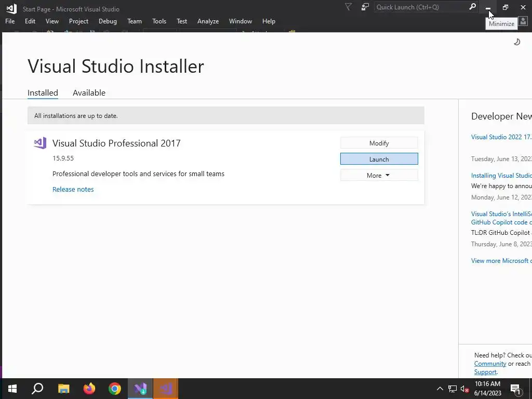Open the Debug menu
This screenshot has height=399, width=532.
[x=108, y=21]
